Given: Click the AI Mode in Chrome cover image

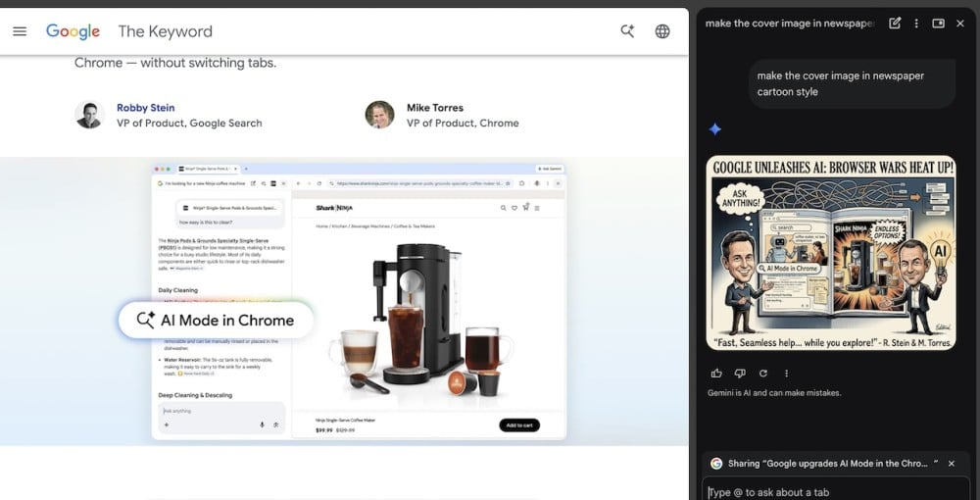Looking at the screenshot, I should click(x=359, y=301).
